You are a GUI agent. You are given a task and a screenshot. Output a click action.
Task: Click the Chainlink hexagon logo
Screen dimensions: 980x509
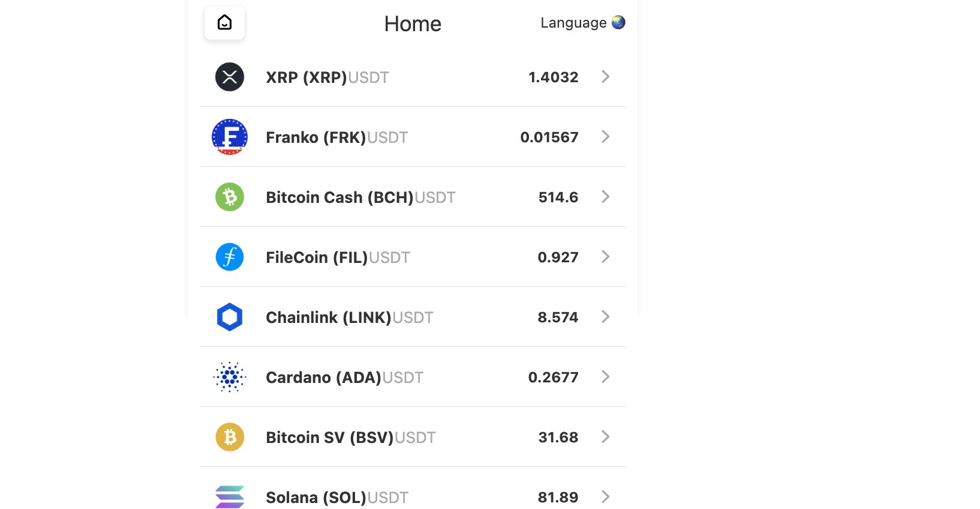tap(230, 317)
